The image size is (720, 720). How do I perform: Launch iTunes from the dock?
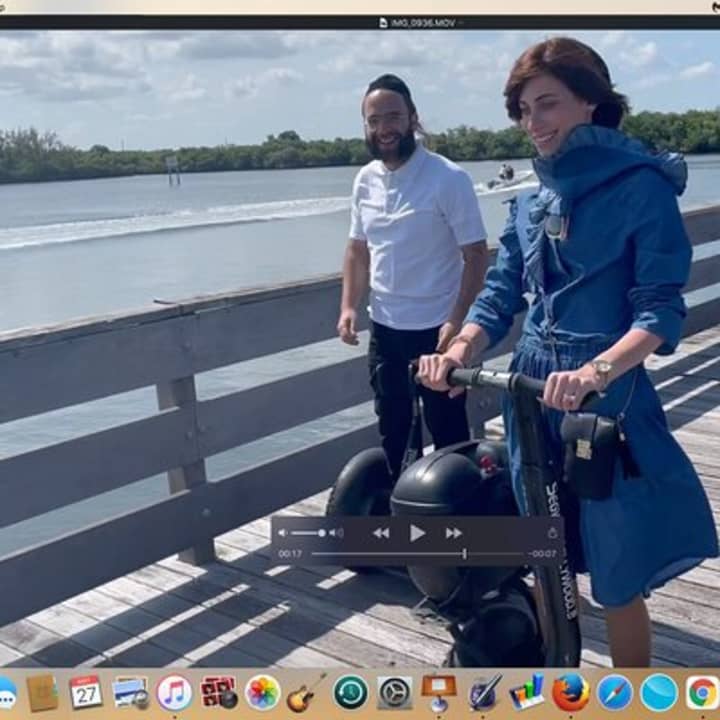pos(174,692)
